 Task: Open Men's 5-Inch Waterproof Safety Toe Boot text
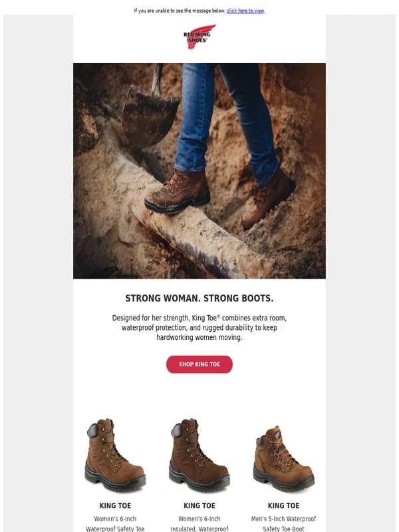click(284, 523)
